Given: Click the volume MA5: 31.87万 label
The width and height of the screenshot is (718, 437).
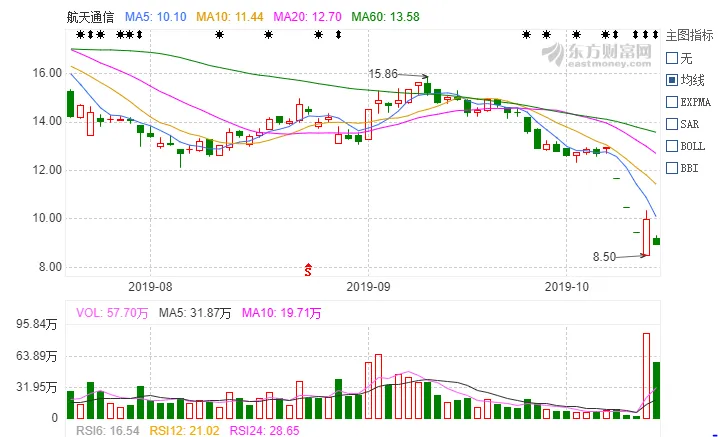Looking at the screenshot, I should point(195,313).
